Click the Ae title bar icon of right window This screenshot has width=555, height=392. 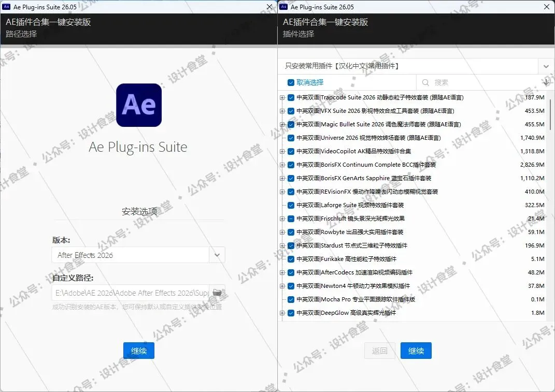(x=283, y=7)
